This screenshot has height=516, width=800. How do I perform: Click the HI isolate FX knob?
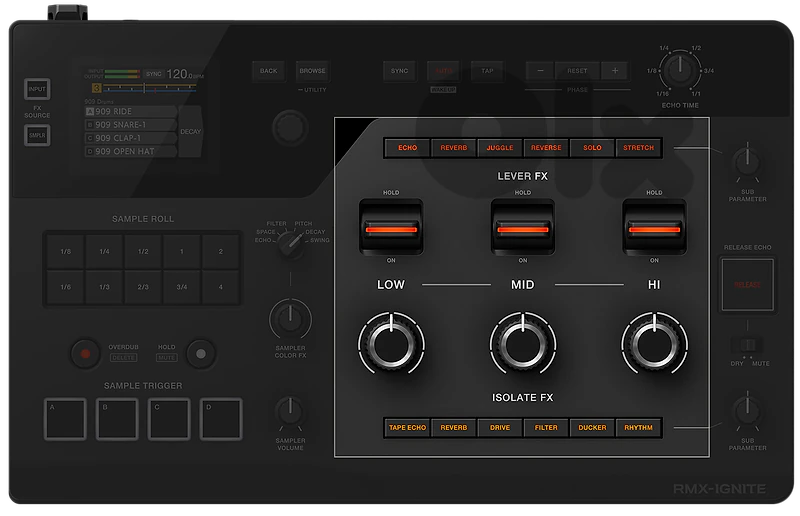pos(654,343)
